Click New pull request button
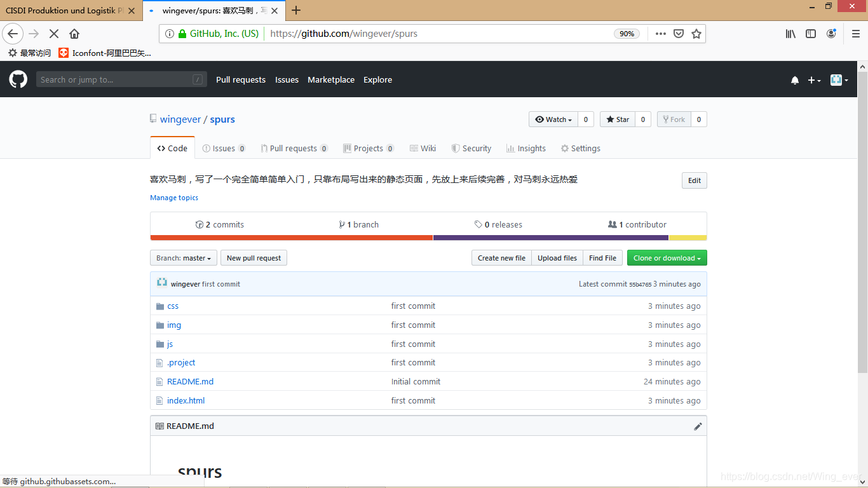Viewport: 868px width, 488px height. tap(254, 258)
